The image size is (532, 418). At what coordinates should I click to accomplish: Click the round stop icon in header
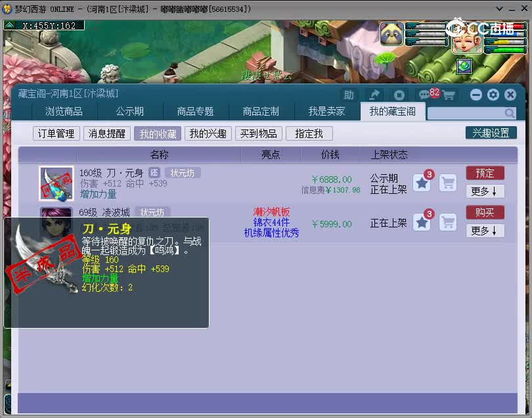click(399, 95)
